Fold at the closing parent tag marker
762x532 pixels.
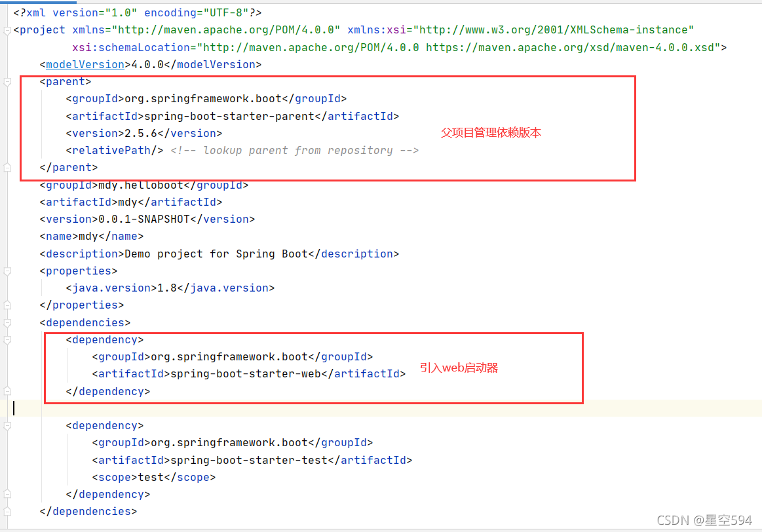click(x=7, y=168)
